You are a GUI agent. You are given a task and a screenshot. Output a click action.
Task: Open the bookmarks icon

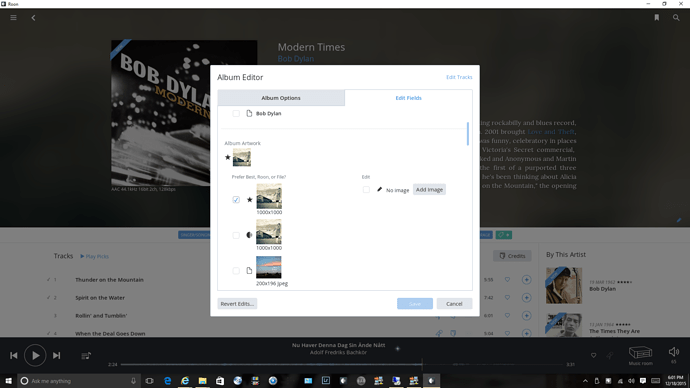pyautogui.click(x=657, y=18)
